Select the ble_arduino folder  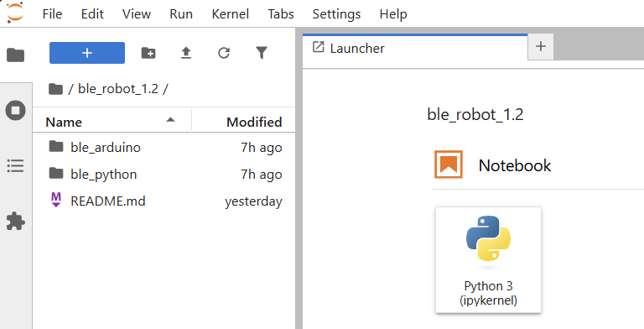point(164,147)
